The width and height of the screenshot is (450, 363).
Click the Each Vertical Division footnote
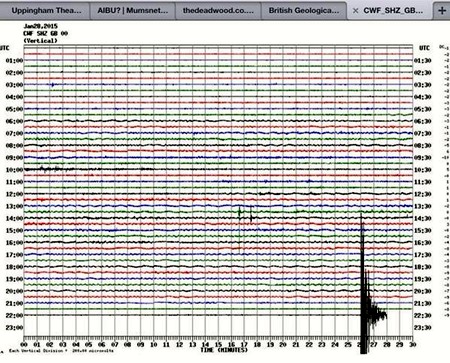point(61,351)
